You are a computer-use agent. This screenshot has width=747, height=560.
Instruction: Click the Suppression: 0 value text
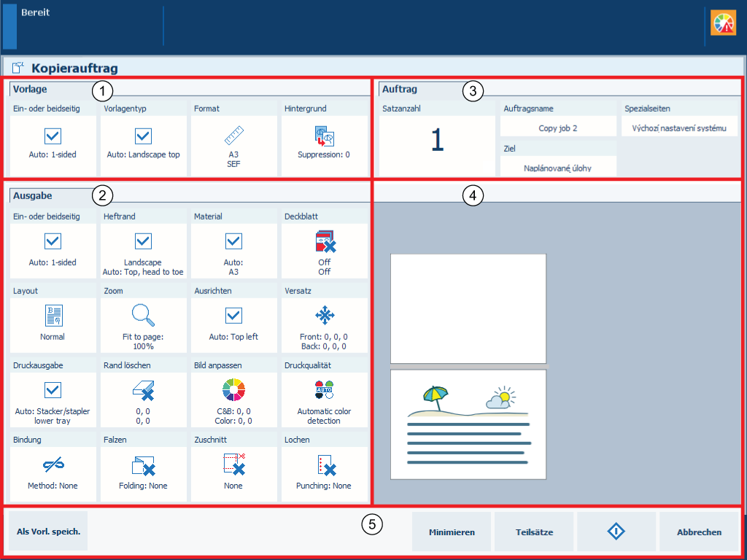pyautogui.click(x=324, y=155)
